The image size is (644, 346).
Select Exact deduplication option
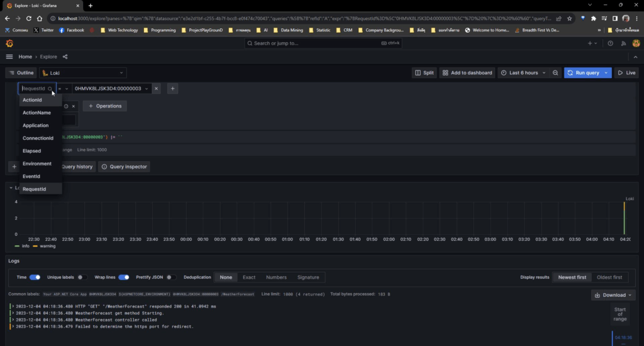(x=249, y=277)
